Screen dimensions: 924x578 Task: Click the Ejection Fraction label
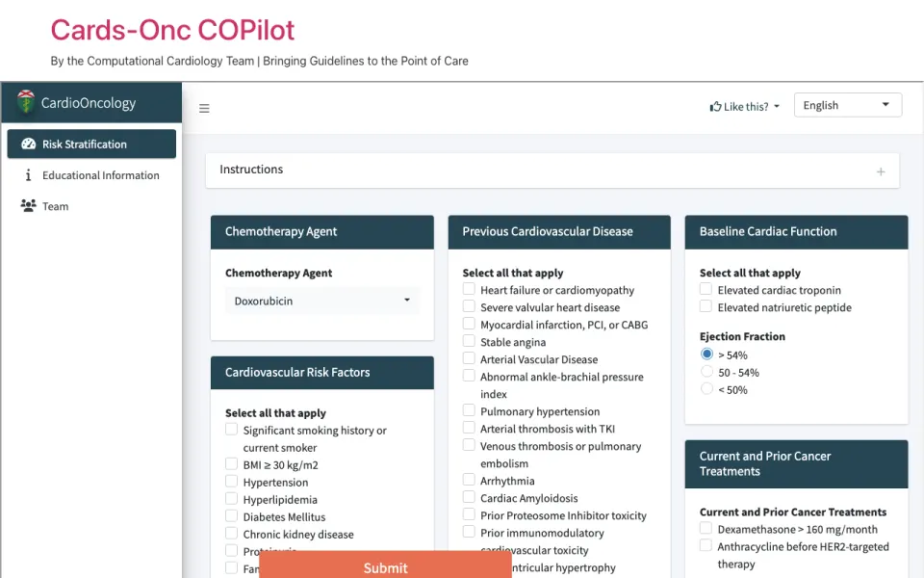point(742,336)
